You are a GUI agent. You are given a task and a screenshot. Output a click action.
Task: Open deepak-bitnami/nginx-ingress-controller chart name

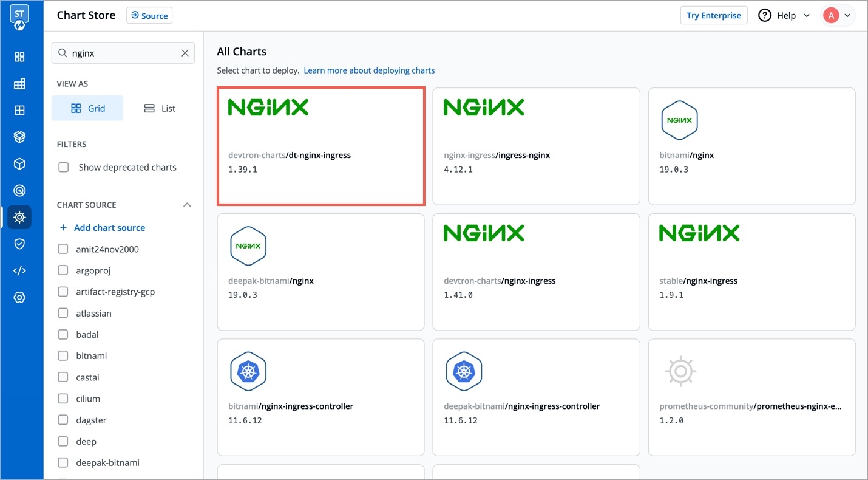[522, 406]
